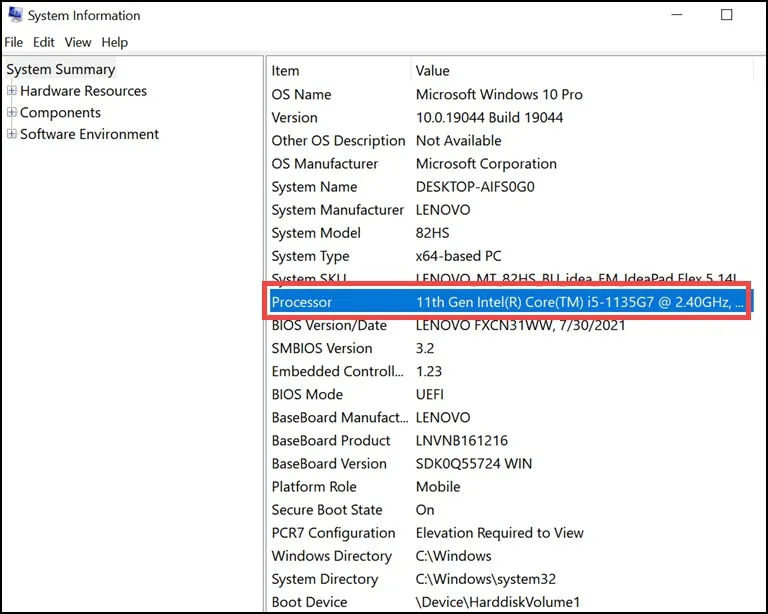
Task: Minimize the System Information window
Action: (x=677, y=15)
